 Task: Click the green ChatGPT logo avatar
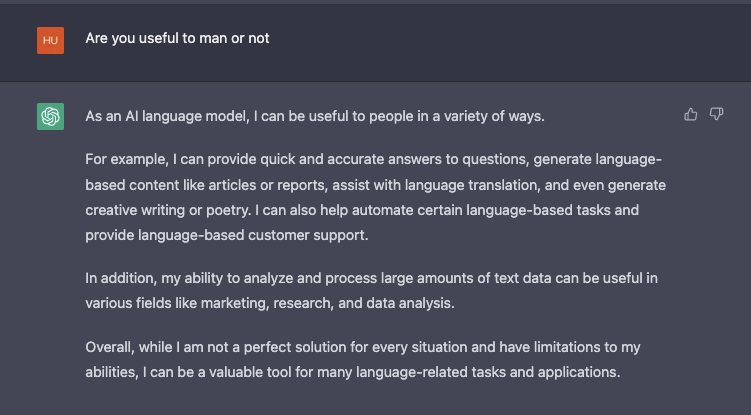coord(50,117)
